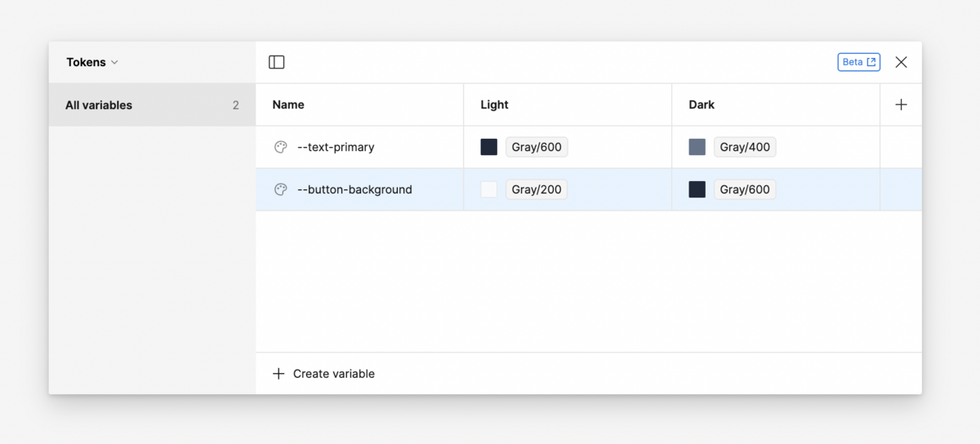Select the --button-background variable name

coord(354,189)
